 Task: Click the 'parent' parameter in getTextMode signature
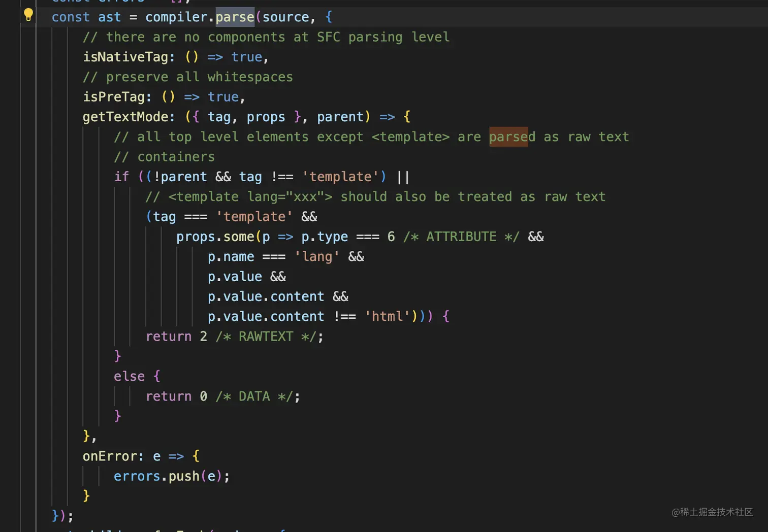pyautogui.click(x=340, y=117)
